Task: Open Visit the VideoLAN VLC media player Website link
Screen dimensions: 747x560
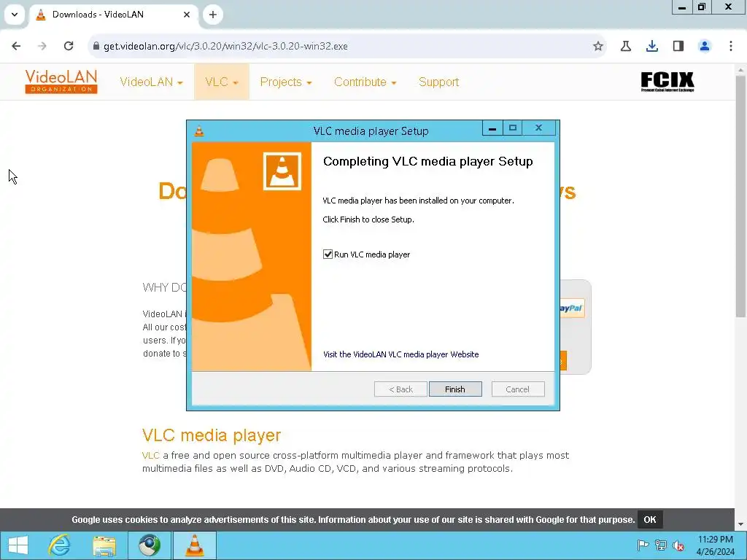Action: coord(400,354)
